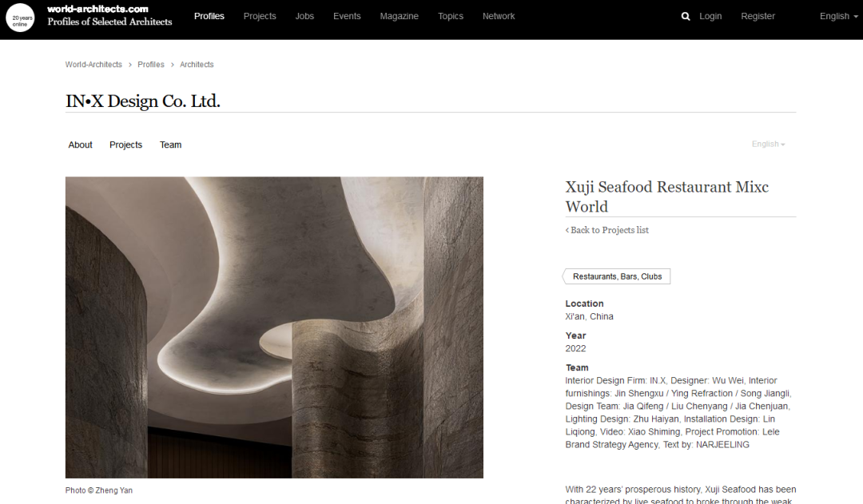Viewport: 863px width, 504px height.
Task: Go to World-Architects breadcrumb
Action: [93, 65]
